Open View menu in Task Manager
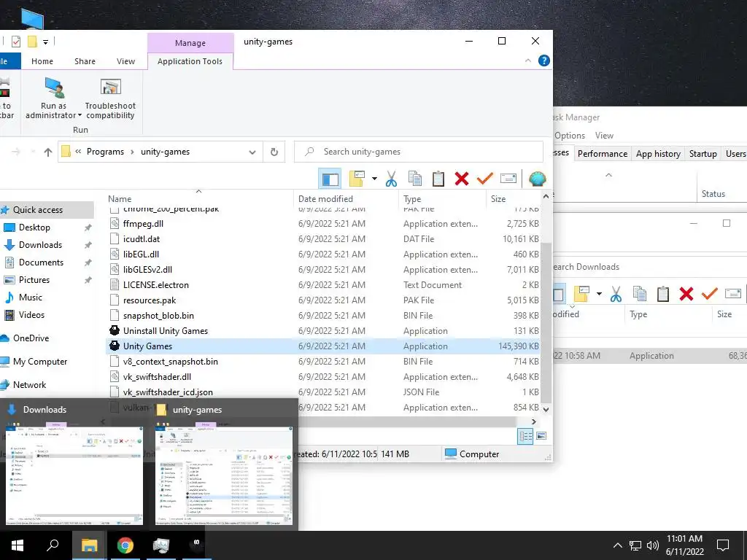747x560 pixels. (x=604, y=136)
